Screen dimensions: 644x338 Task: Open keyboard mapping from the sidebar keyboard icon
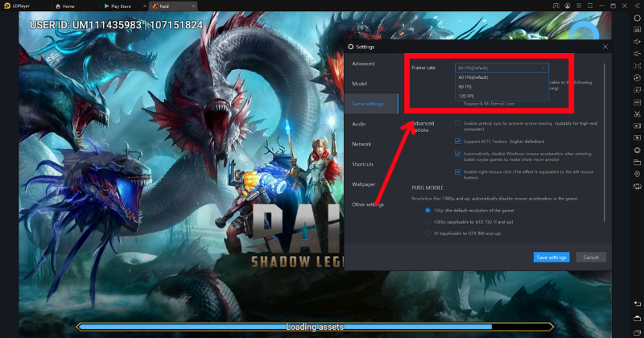(x=637, y=30)
